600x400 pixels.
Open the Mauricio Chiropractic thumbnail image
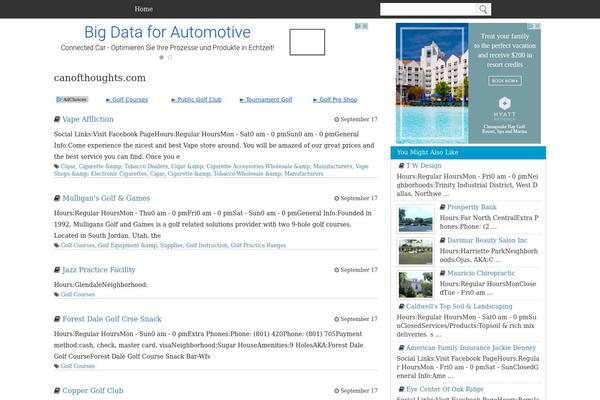point(416,284)
